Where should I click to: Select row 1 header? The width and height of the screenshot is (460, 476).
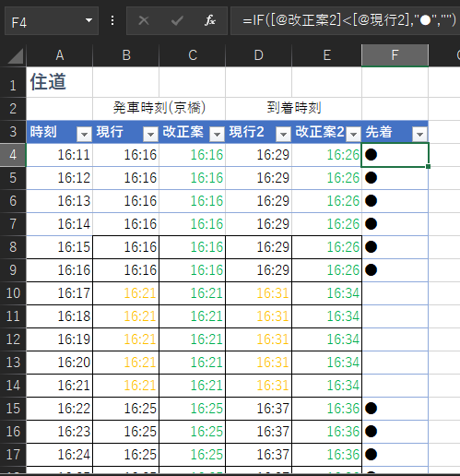[13, 82]
